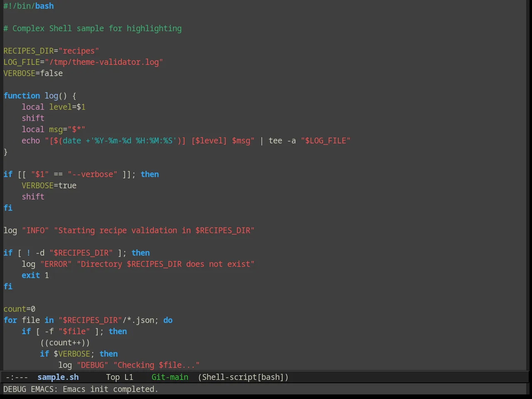Click the comment 'Complex Shell sample for highlighting'
Viewport: 532px width, 399px height.
(x=97, y=28)
